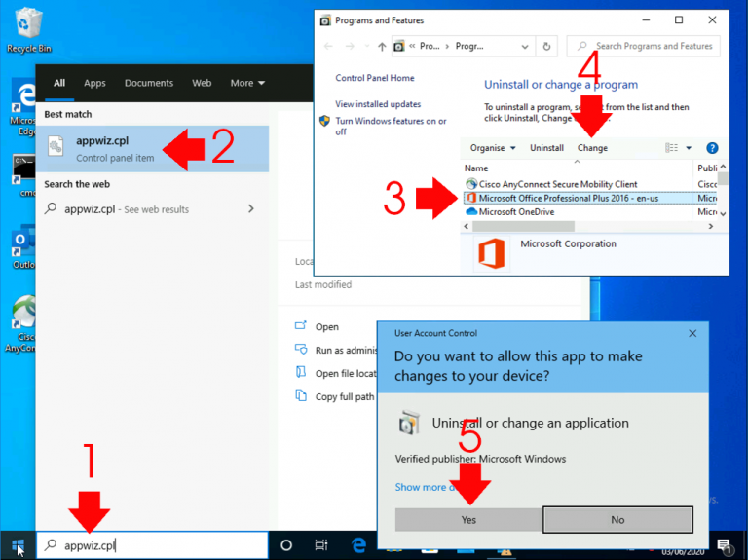
Task: Close the User Account Control dialog
Action: [x=692, y=333]
